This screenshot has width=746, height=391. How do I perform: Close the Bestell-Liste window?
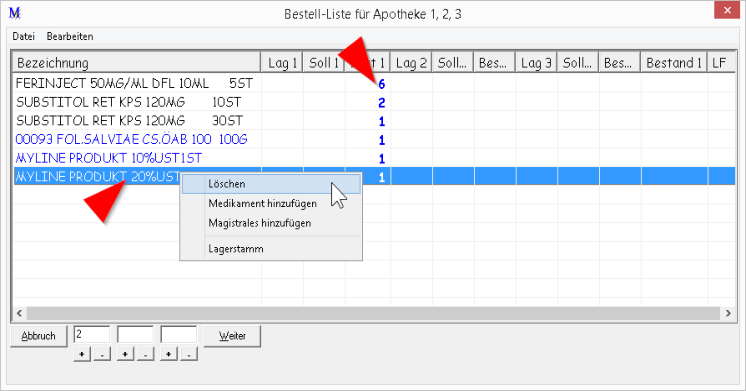tap(726, 10)
